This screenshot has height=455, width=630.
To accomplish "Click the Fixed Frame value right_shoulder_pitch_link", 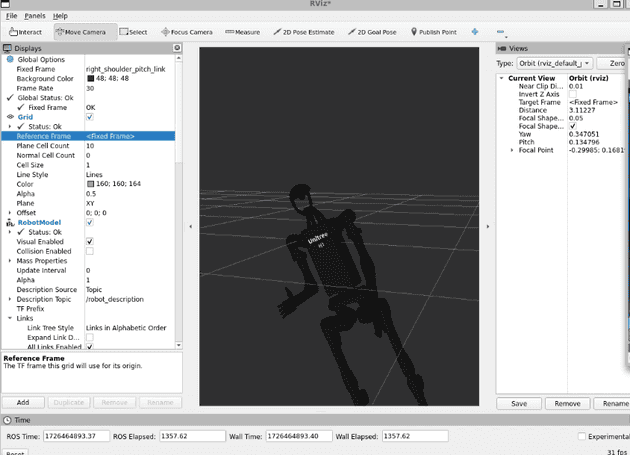I will click(125, 69).
